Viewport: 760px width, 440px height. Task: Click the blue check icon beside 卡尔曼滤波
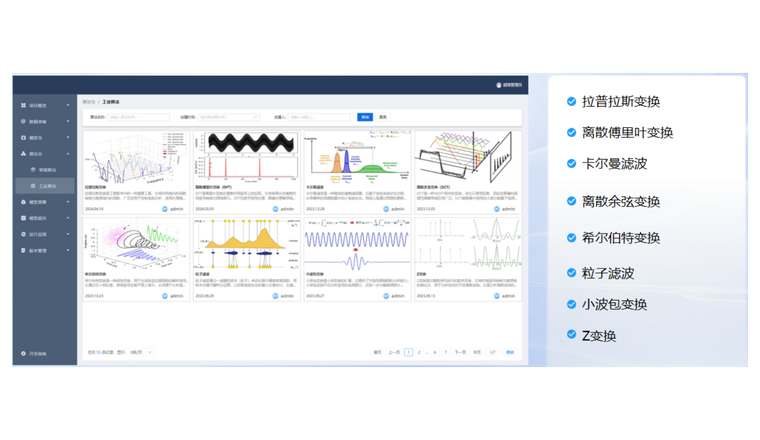point(571,163)
